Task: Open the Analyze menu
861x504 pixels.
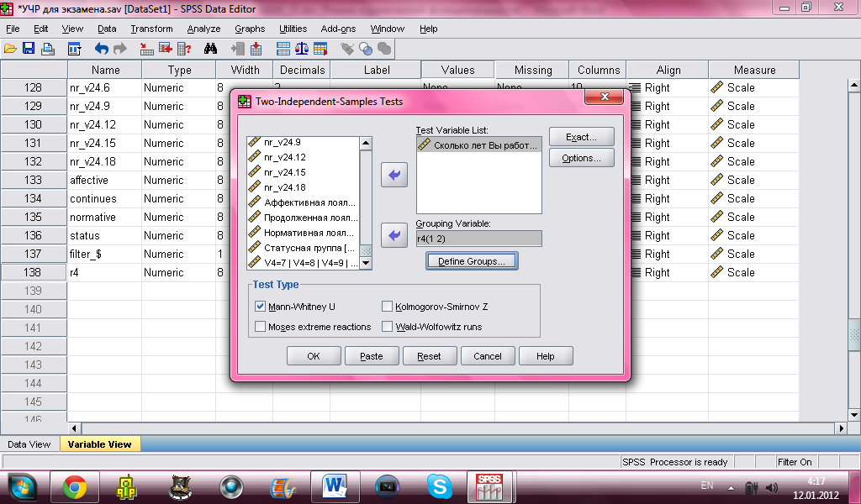Action: coord(203,29)
